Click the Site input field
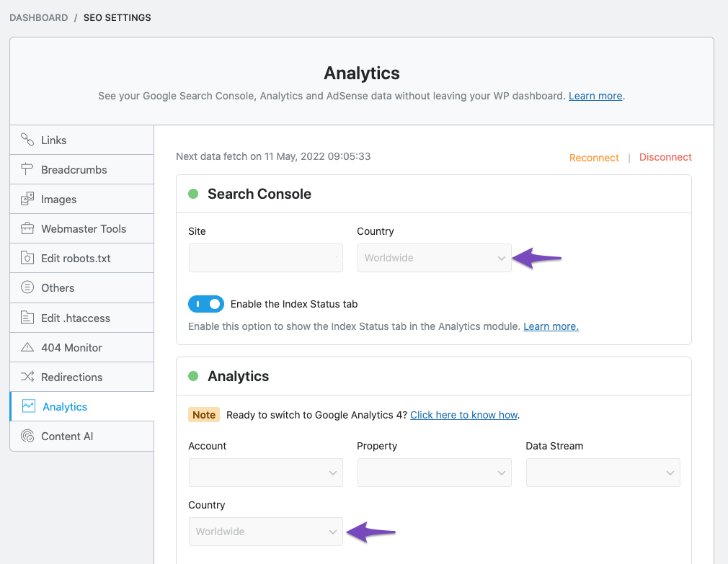The image size is (728, 564). click(x=265, y=258)
